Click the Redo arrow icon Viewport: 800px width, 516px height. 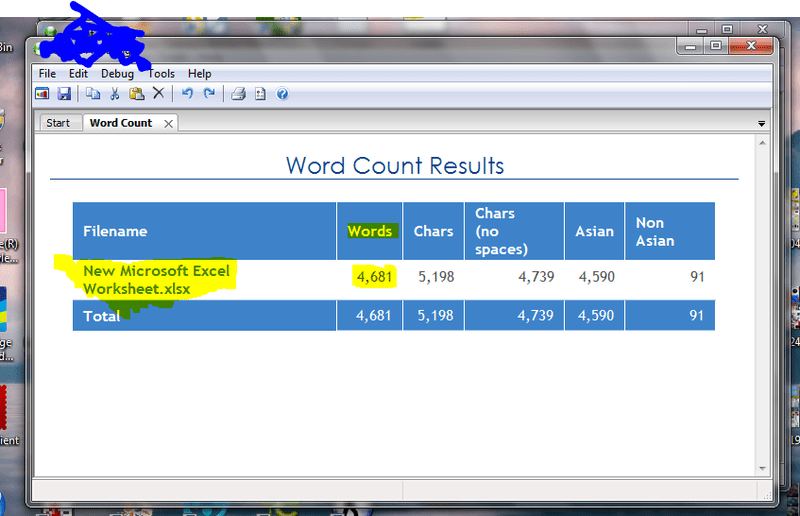(x=209, y=94)
